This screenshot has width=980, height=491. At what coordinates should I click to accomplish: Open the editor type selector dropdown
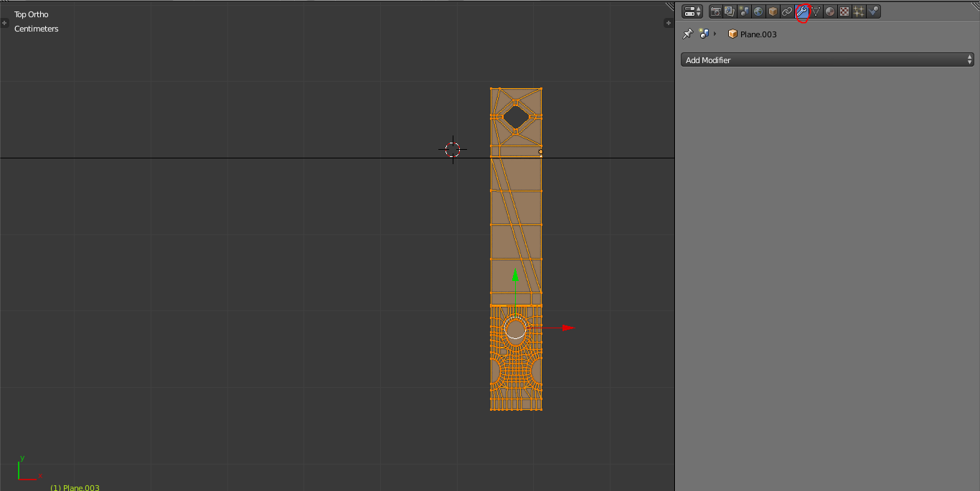pos(692,11)
